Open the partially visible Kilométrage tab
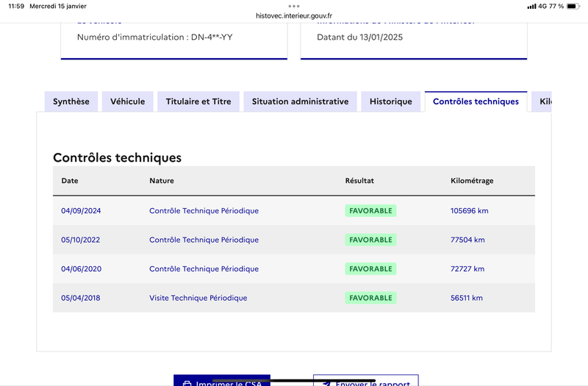The image size is (588, 386). pos(542,101)
